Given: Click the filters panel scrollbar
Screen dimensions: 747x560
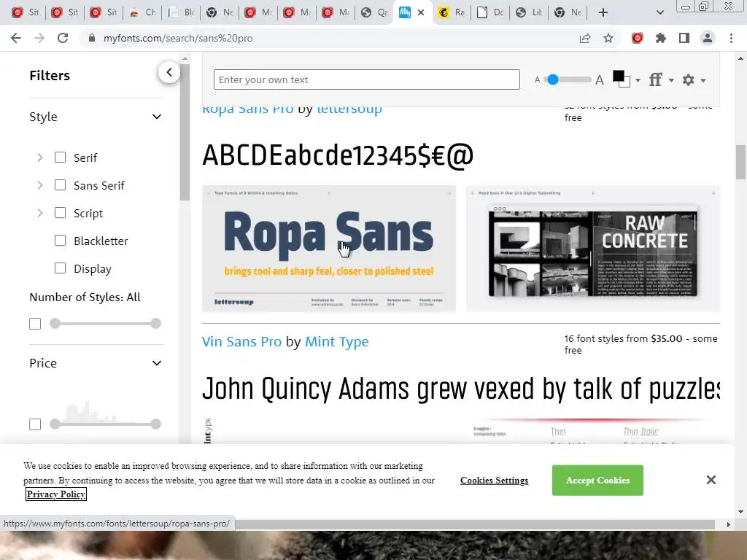Looking at the screenshot, I should point(185,133).
